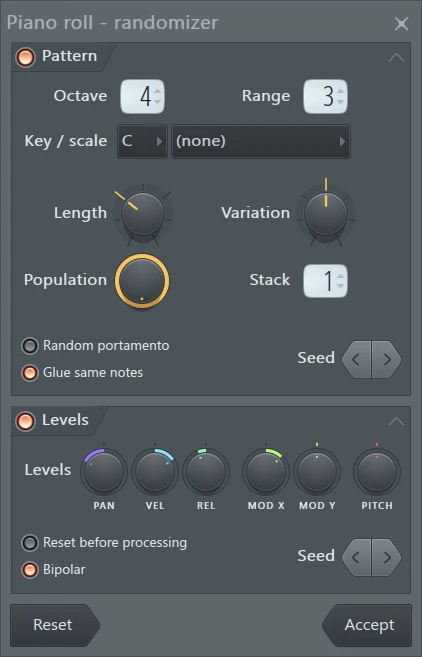Open the key C dropdown
The image size is (422, 657).
(142, 141)
